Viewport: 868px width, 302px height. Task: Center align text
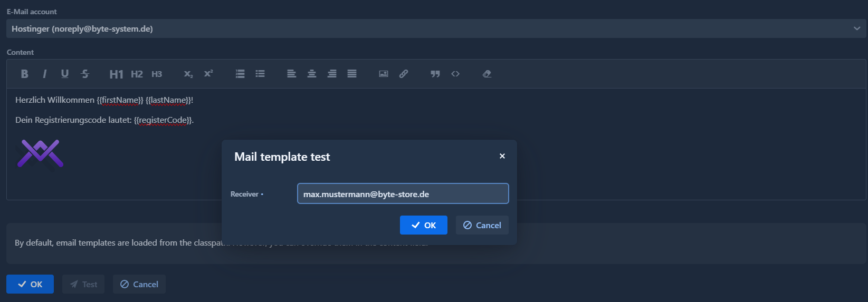(312, 74)
